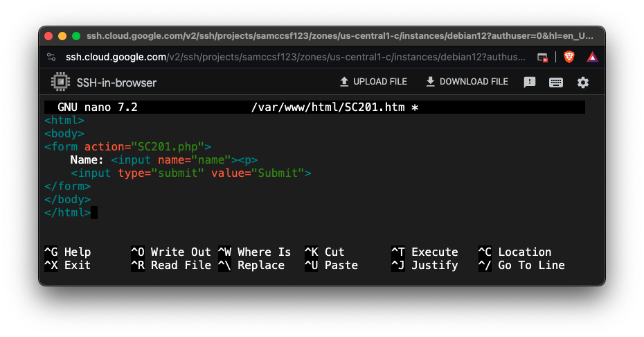Image resolution: width=644 pixels, height=337 pixels.
Task: Click the blocked pop-up icon in address bar
Action: pos(543,57)
